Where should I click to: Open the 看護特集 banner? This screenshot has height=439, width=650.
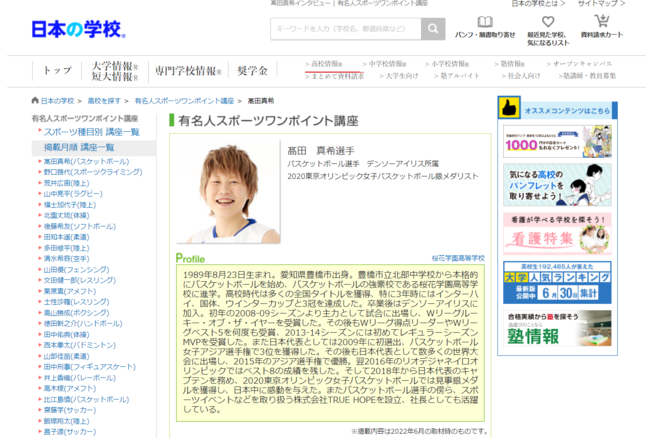click(557, 234)
